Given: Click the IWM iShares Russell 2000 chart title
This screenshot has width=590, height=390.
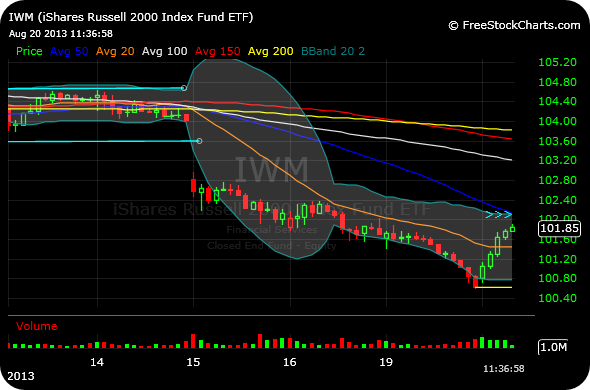Looking at the screenshot, I should coord(131,17).
